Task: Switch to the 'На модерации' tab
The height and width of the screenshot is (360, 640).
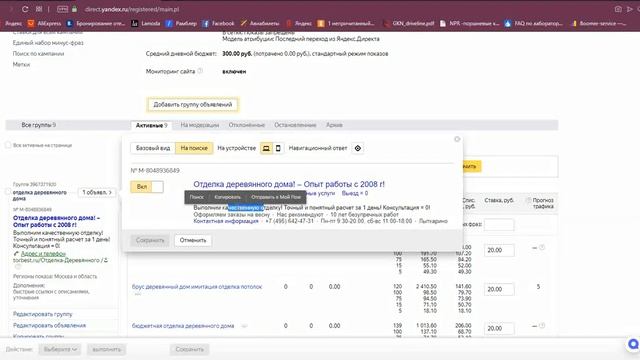Action: point(200,125)
